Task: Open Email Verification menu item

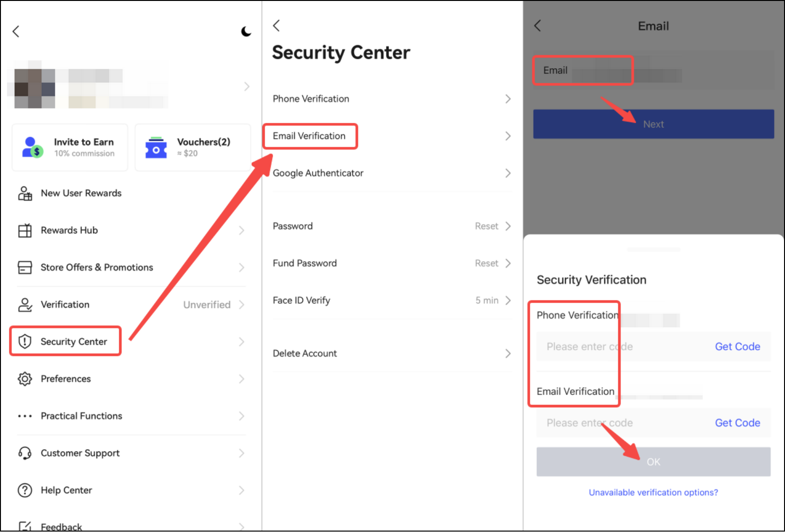Action: coord(309,136)
